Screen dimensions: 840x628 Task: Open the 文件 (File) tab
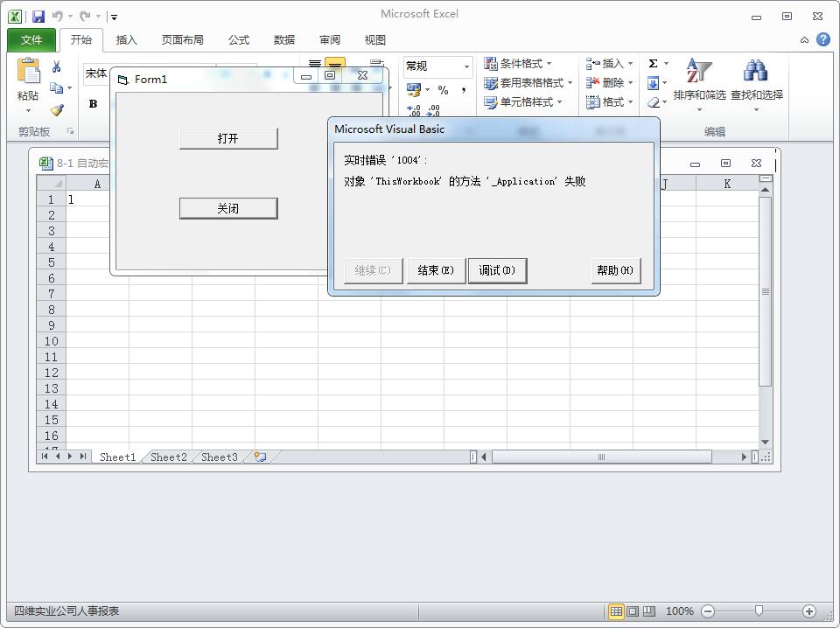pos(31,40)
